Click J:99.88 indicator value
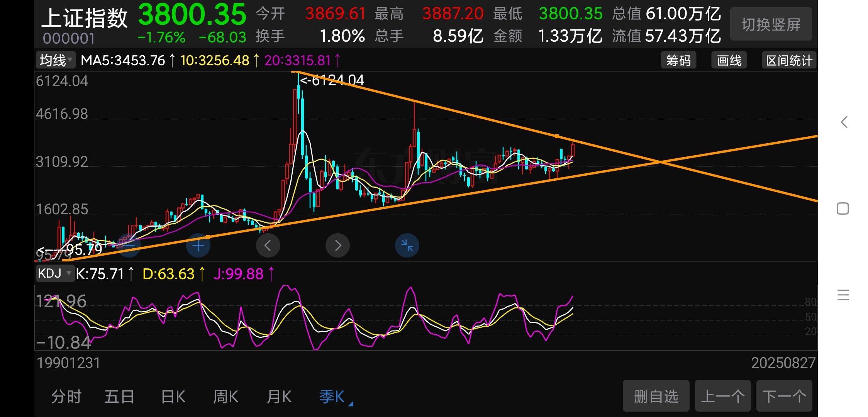Image resolution: width=868 pixels, height=417 pixels. tap(238, 274)
